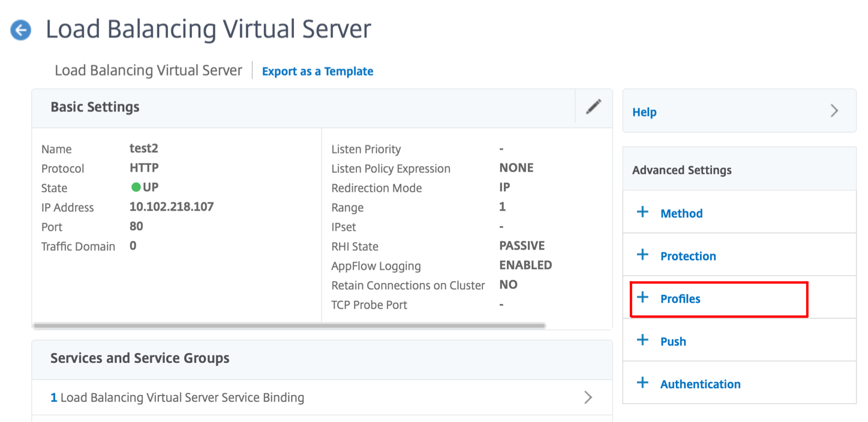
Task: Click the Load Balancing Virtual Server page title
Action: click(208, 29)
